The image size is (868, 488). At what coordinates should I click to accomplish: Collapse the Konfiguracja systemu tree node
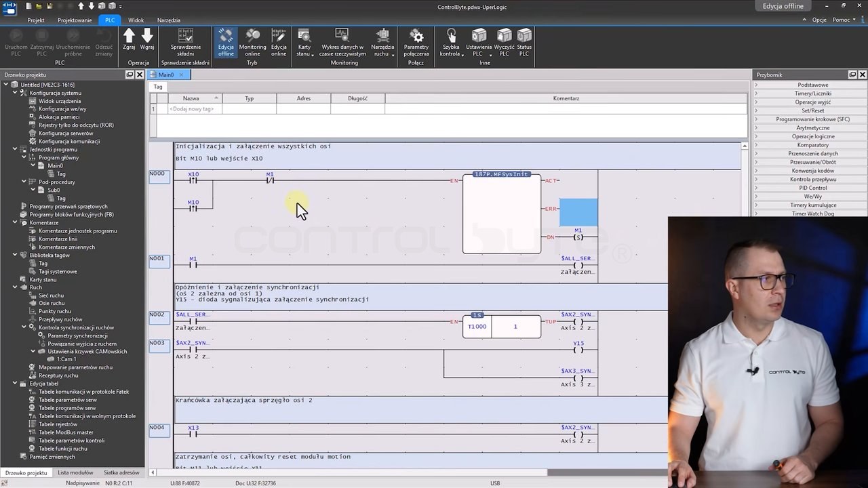[15, 93]
